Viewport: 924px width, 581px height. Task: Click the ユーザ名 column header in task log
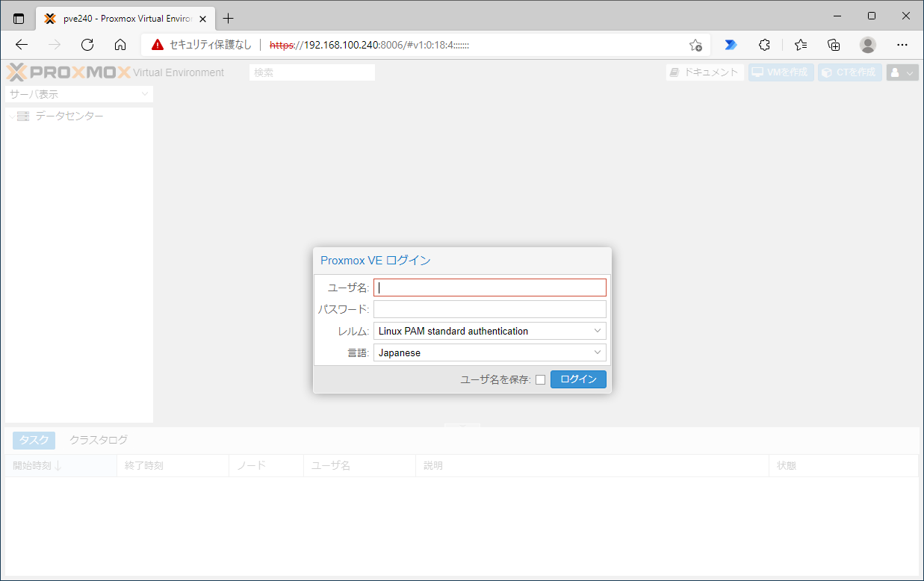tap(359, 466)
